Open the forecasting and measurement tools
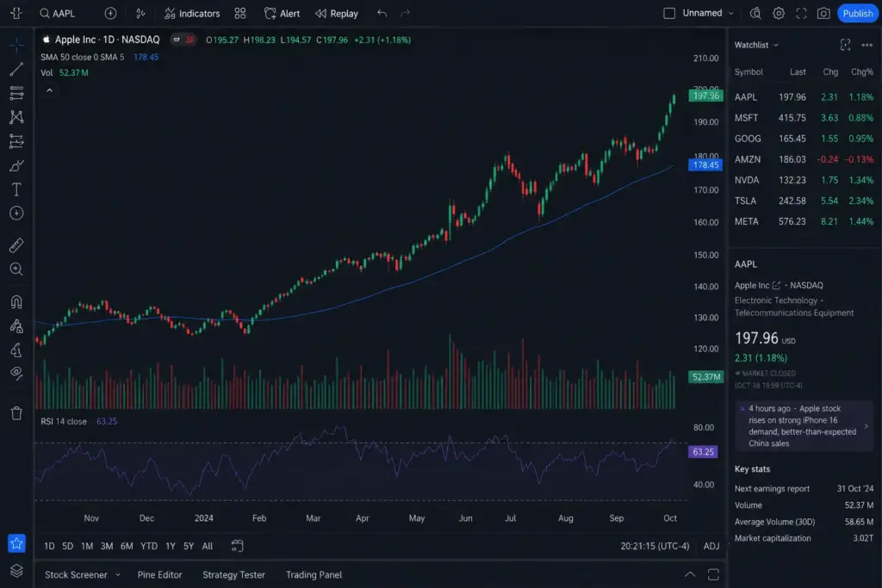 coord(16,141)
